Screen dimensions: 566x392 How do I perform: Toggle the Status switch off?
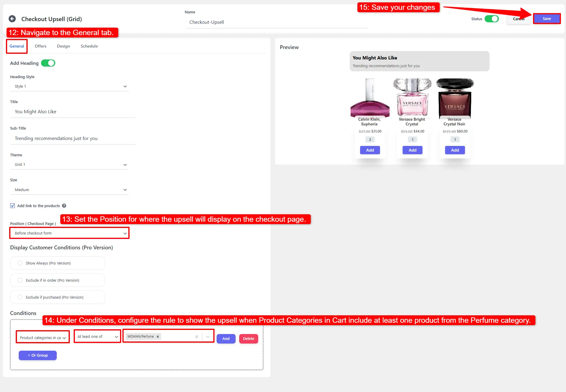491,19
